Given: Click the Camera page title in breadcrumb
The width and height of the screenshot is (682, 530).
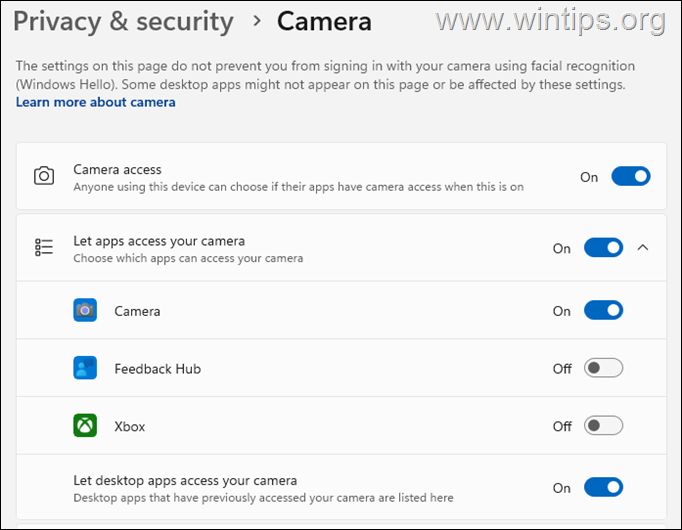Looking at the screenshot, I should (324, 21).
